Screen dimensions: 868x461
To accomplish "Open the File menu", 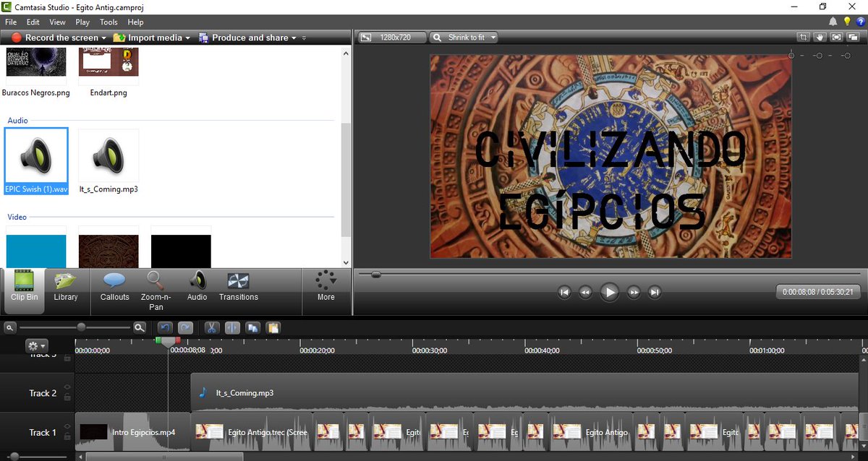I will click(x=11, y=22).
